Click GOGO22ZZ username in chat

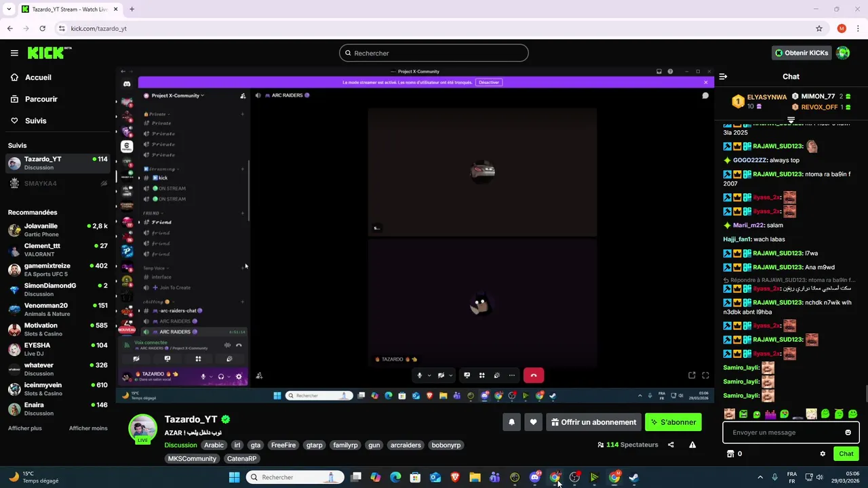click(x=749, y=161)
